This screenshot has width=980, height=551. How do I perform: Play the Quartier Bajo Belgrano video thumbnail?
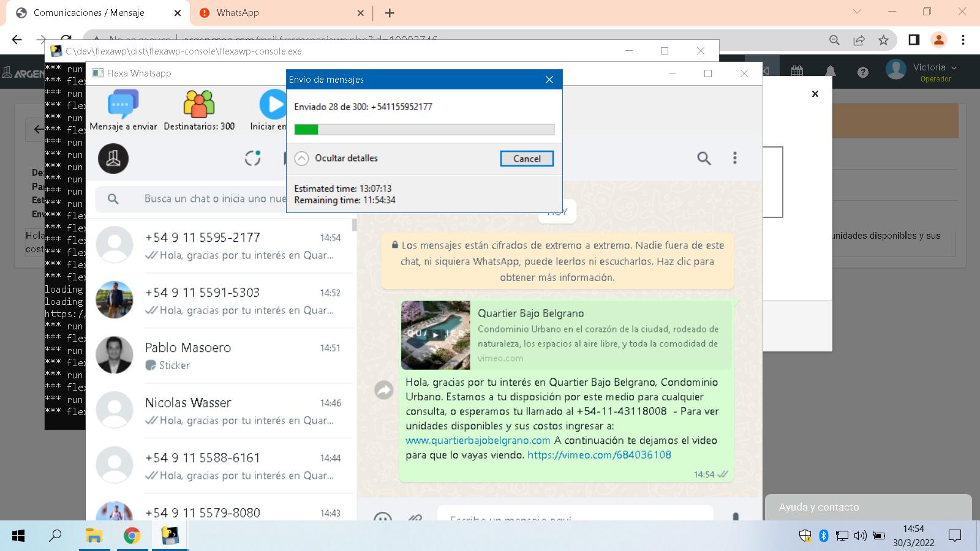pos(435,335)
